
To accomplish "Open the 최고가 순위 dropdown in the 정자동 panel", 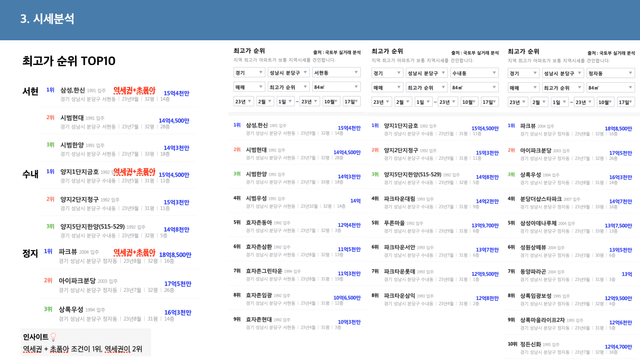I will coord(563,87).
